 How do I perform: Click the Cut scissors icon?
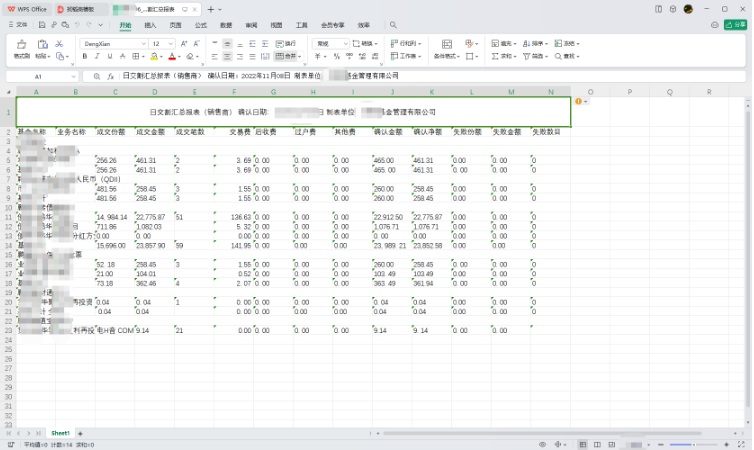[59, 44]
